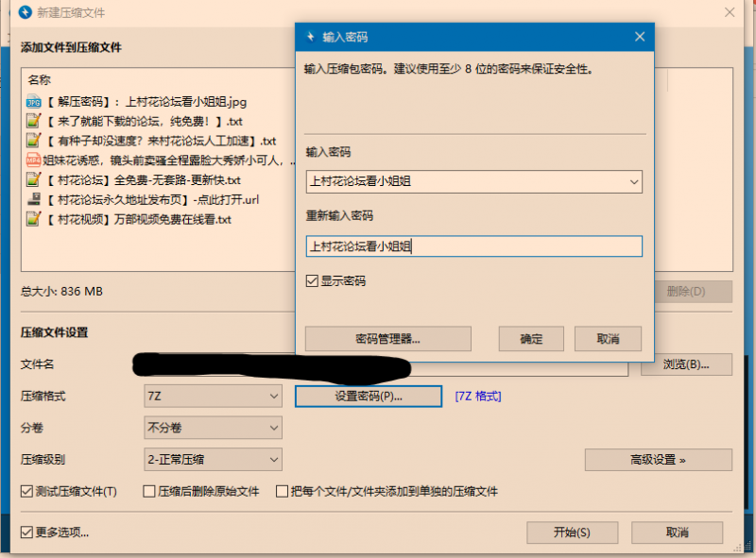The height and width of the screenshot is (558, 756).
Task: Select the URL shortcut icon for 点此打开.url
Action: point(33,199)
